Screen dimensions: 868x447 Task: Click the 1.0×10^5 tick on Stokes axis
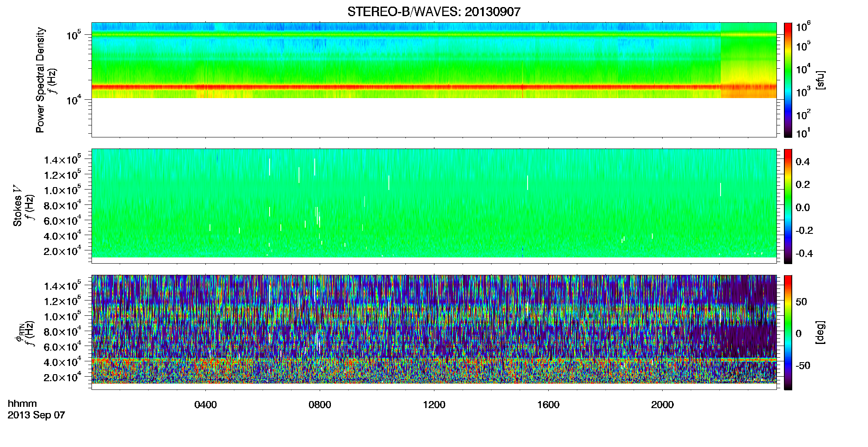63,190
